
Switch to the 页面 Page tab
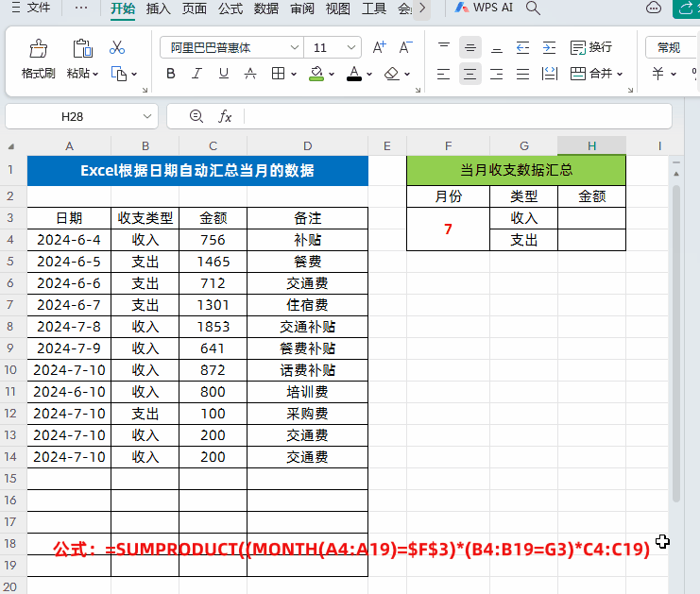(195, 8)
